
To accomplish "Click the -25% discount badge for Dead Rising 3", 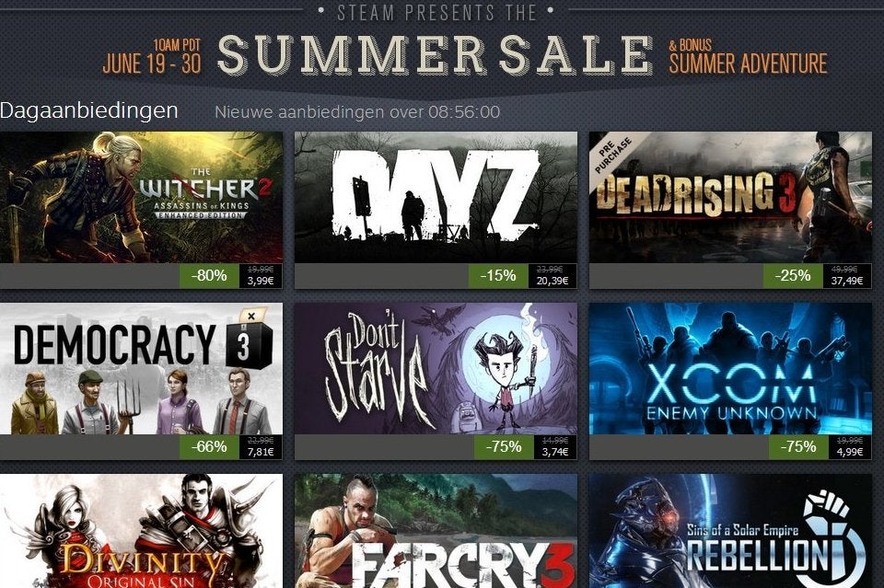I will (793, 275).
